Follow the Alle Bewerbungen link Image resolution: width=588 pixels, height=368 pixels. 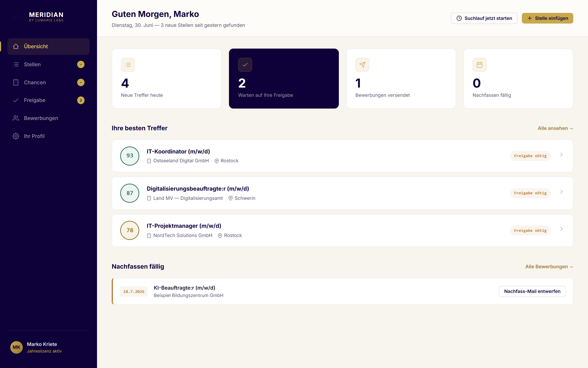coord(549,266)
